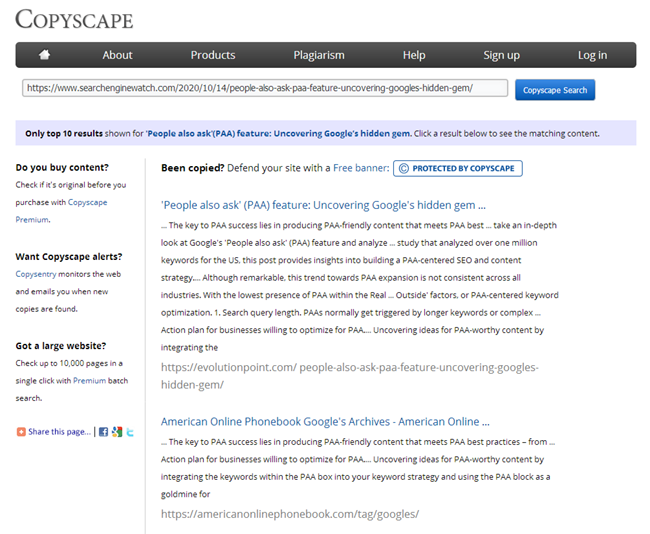Click the 'Want Copyscape alerts?' heading
The width and height of the screenshot is (650, 534).
(x=69, y=257)
